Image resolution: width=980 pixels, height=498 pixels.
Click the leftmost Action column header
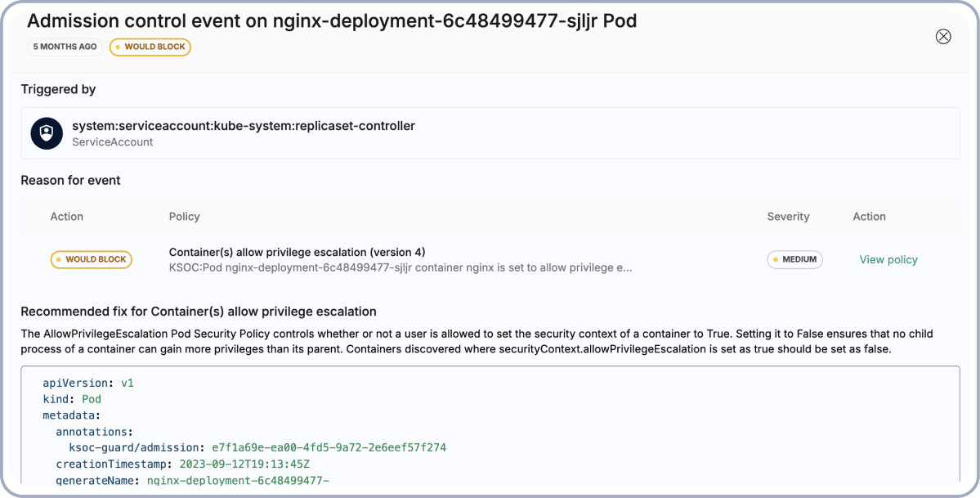67,217
